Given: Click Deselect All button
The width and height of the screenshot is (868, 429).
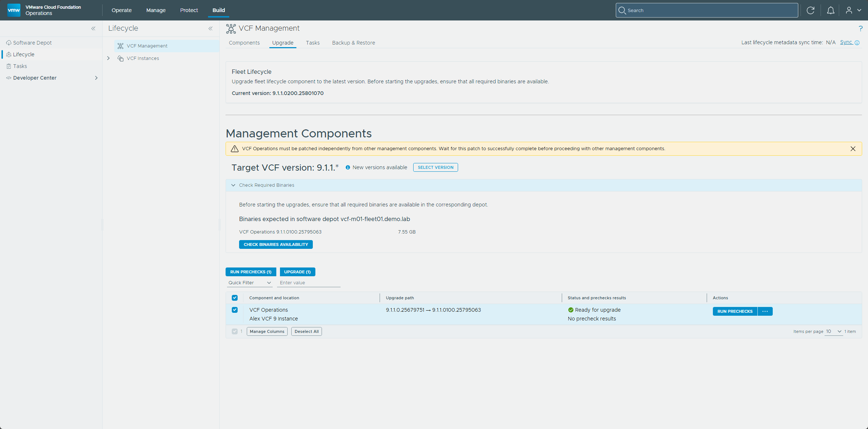Looking at the screenshot, I should [307, 331].
